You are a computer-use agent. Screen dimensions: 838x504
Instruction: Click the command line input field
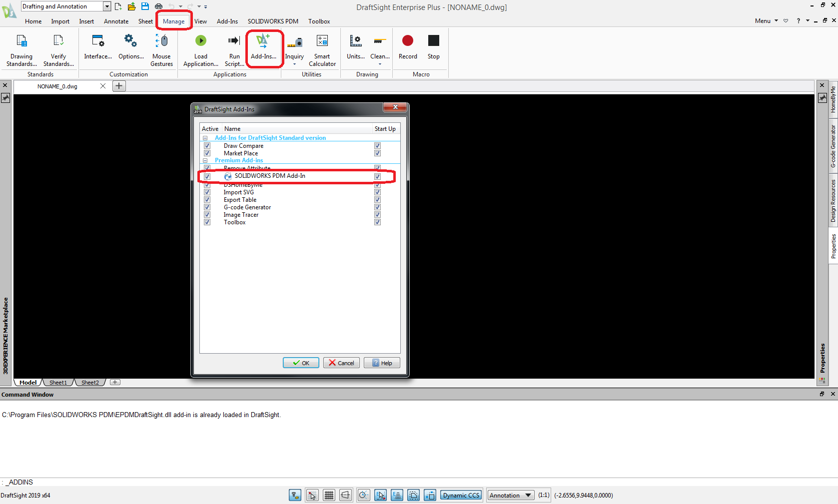[x=400, y=482]
